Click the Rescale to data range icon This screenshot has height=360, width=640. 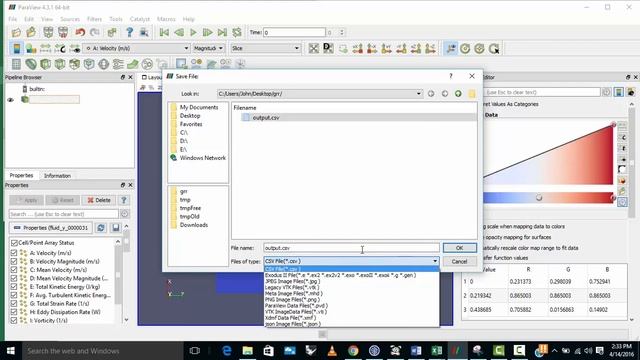pos(45,49)
